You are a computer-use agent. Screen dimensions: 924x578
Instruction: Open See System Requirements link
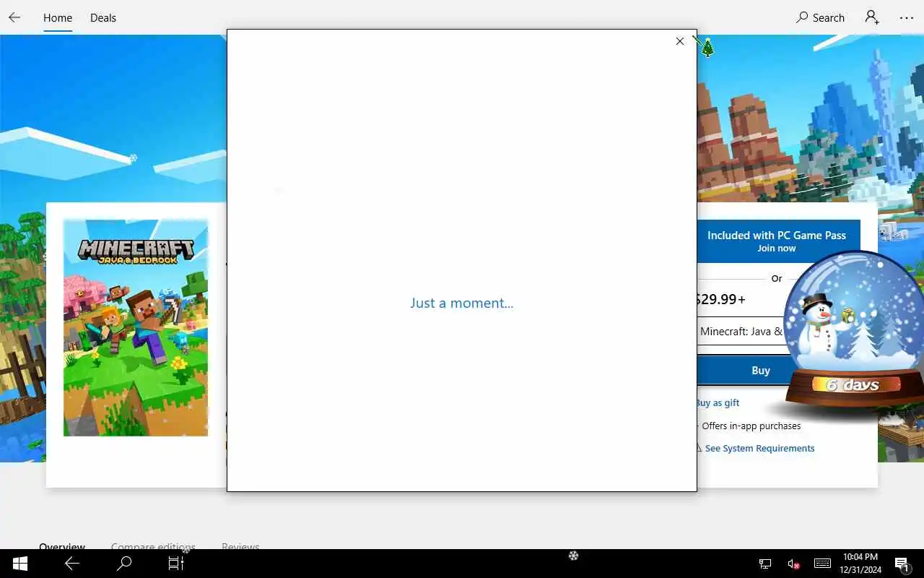[759, 449]
